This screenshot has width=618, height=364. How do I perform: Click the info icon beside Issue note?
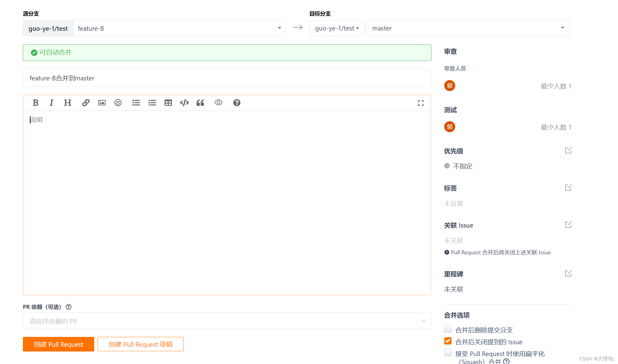click(x=447, y=253)
